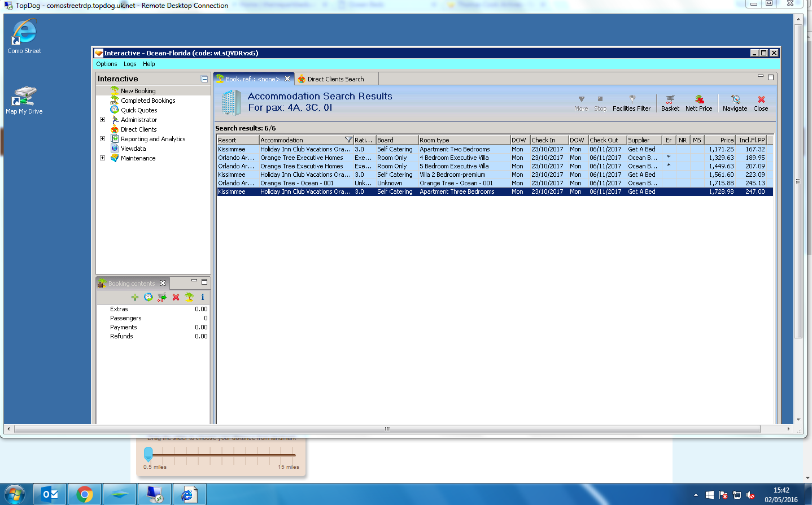The width and height of the screenshot is (812, 505).
Task: Sort results by the Price column
Action: click(719, 140)
